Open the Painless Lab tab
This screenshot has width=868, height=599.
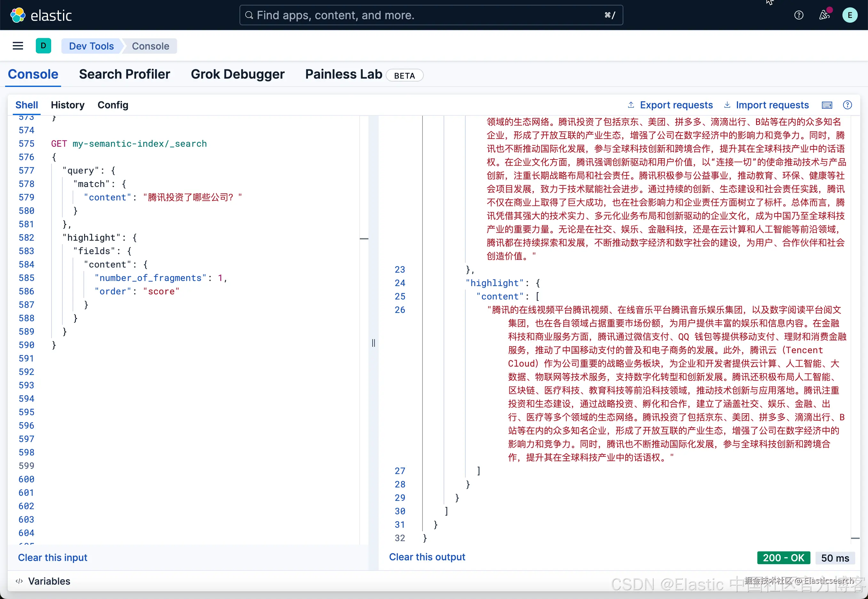(343, 74)
